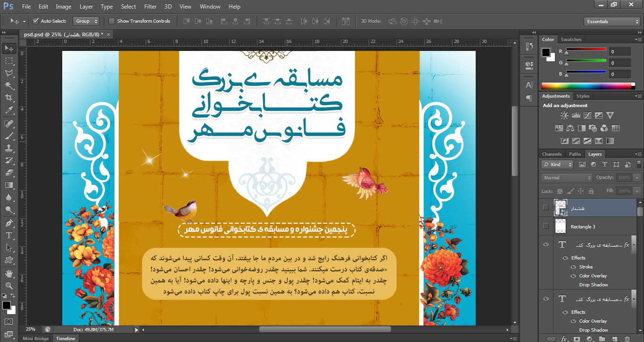
Task: Select the Horizontal Type tool
Action: [x=8, y=235]
